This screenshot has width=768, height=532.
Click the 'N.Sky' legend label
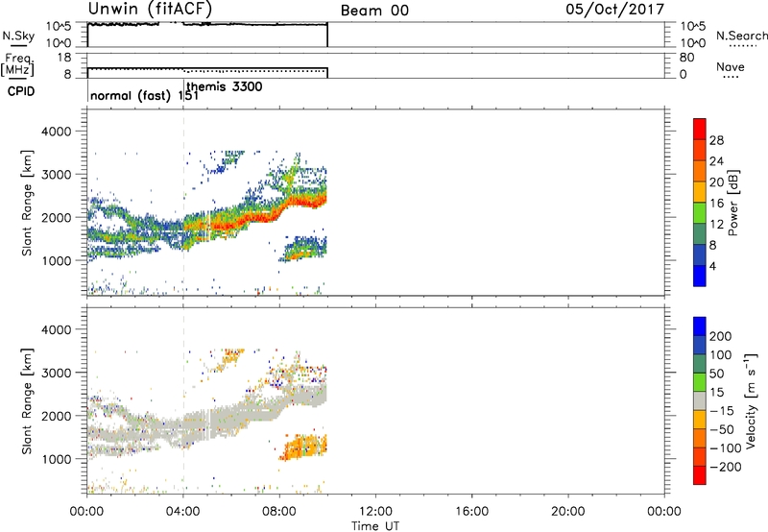(18, 36)
